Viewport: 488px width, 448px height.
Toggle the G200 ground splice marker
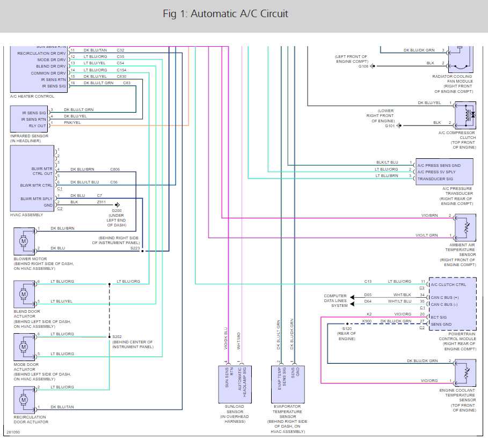coord(117,205)
